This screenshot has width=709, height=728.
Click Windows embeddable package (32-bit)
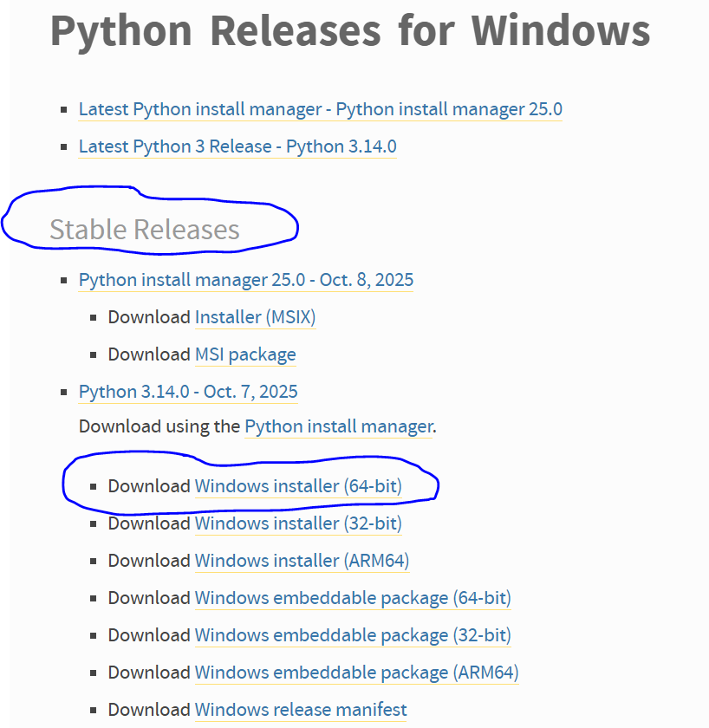click(x=353, y=635)
